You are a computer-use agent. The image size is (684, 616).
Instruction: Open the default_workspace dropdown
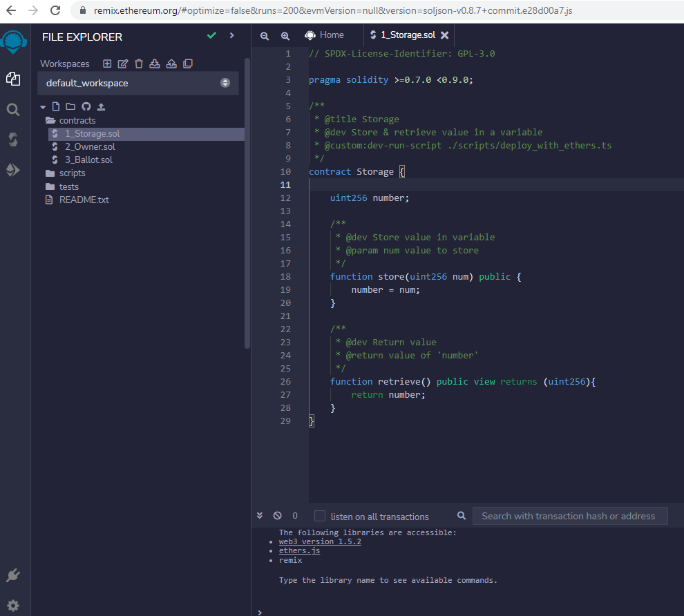click(137, 83)
